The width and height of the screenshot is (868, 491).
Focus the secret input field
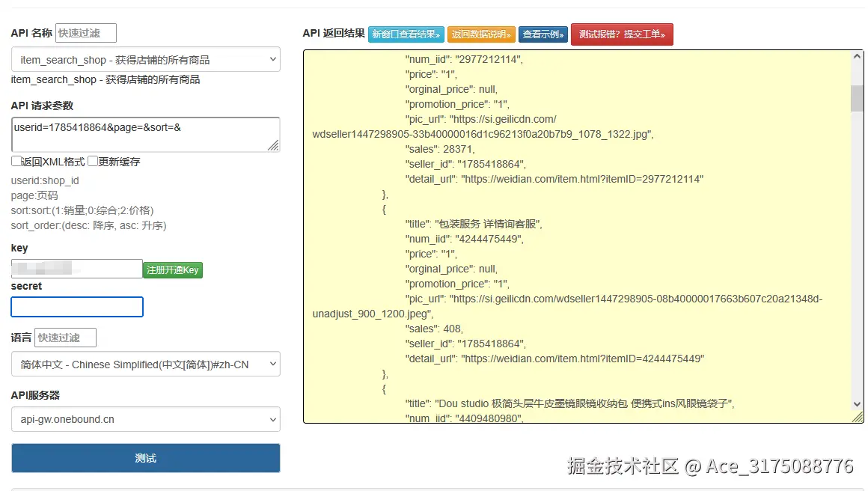click(x=77, y=307)
